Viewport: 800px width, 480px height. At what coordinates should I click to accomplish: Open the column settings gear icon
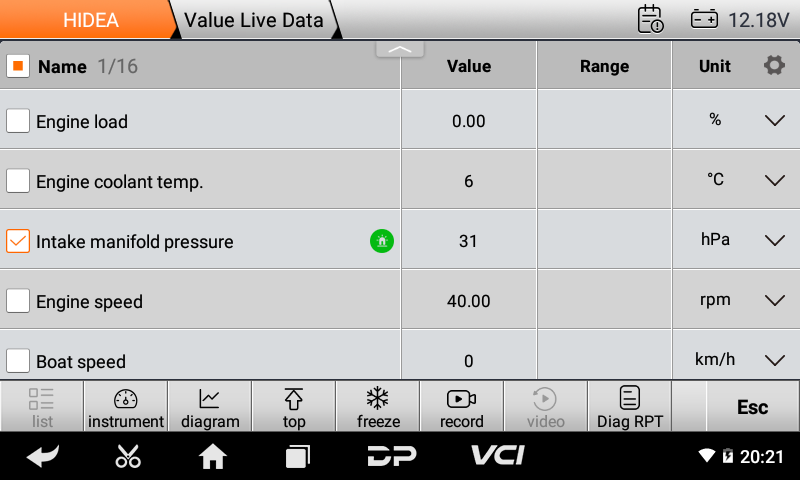tap(774, 66)
